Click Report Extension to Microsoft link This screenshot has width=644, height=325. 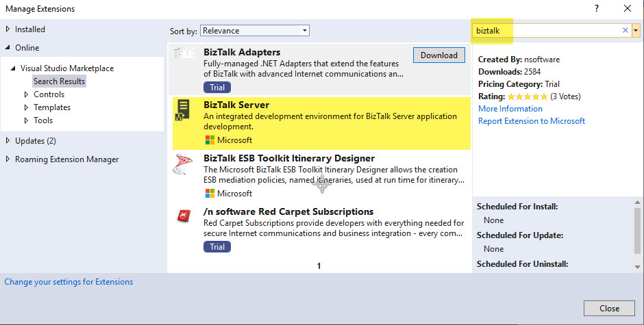click(x=532, y=121)
